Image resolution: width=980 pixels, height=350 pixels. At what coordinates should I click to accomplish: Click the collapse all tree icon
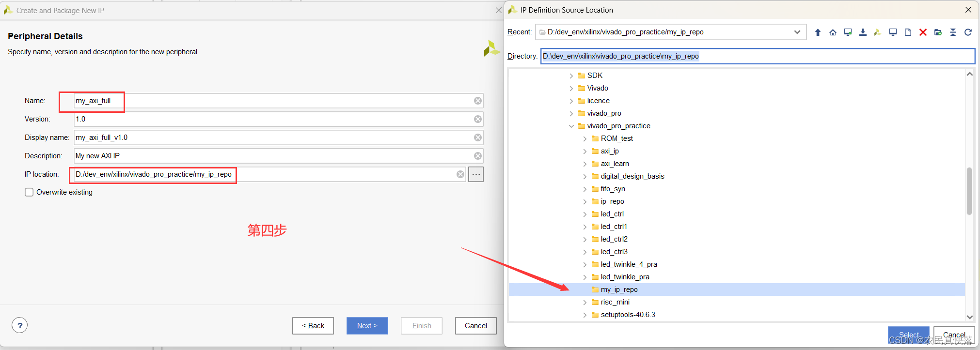(953, 32)
